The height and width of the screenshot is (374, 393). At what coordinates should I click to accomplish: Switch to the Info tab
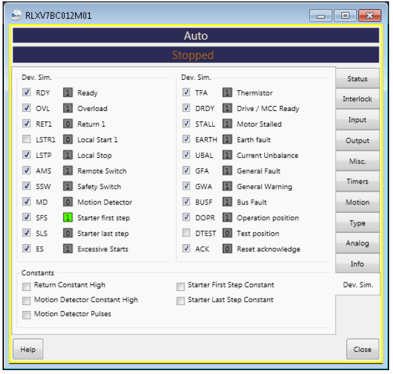[x=357, y=264]
